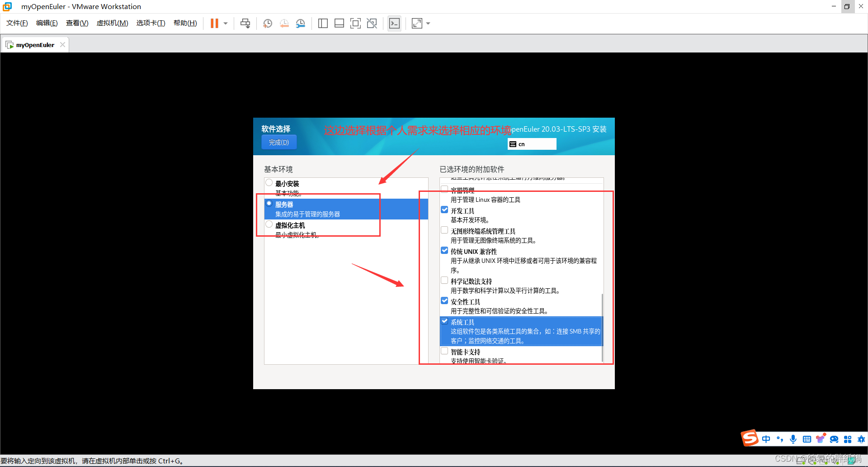
Task: Click the 用于完整性和可信验证的安全性工具。 text
Action: point(500,311)
